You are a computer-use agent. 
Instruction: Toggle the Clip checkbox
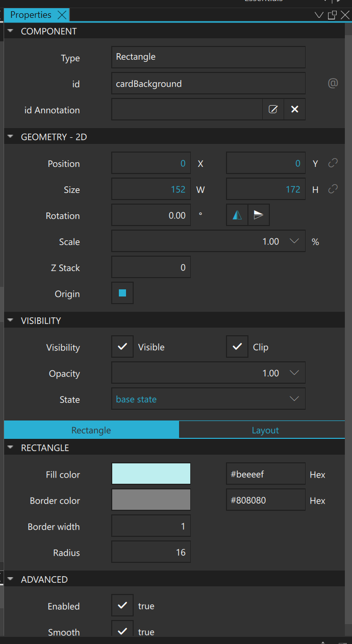click(237, 347)
